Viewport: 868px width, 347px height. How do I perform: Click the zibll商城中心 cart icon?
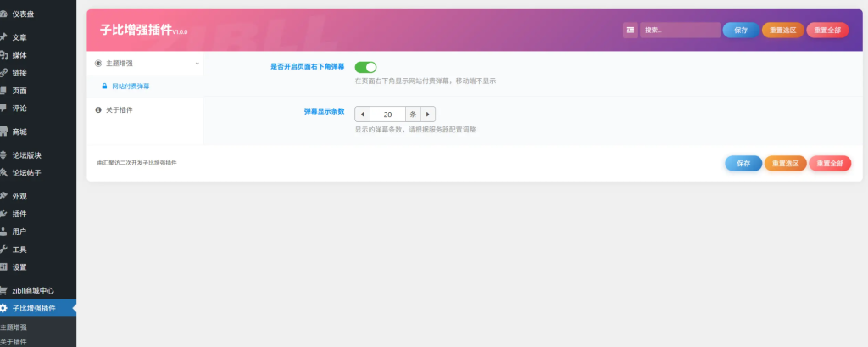(4, 290)
